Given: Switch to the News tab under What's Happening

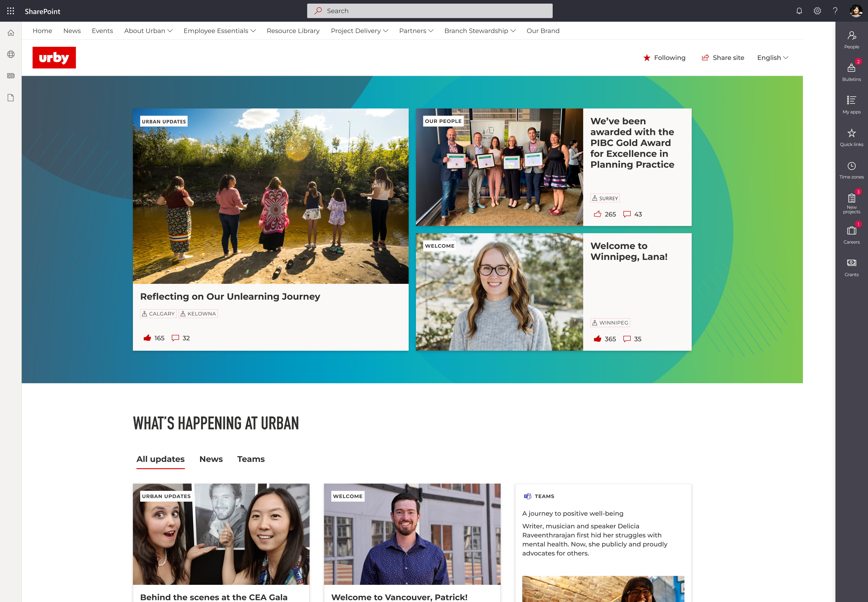Looking at the screenshot, I should click(x=211, y=459).
